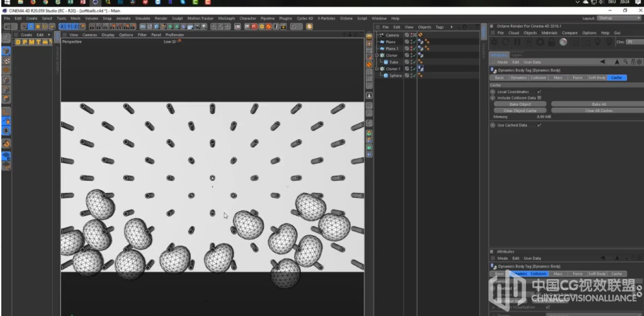
Task: Toggle Tube enable checkmark
Action: [x=414, y=62]
